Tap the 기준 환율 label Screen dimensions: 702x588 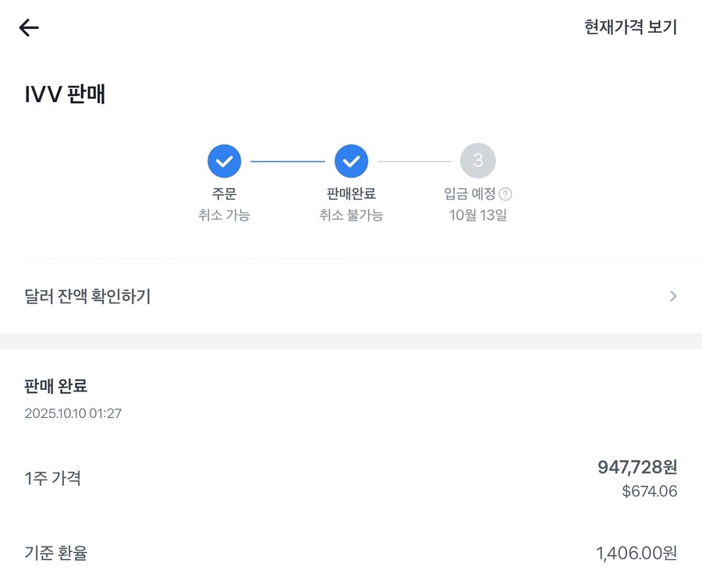coord(56,553)
